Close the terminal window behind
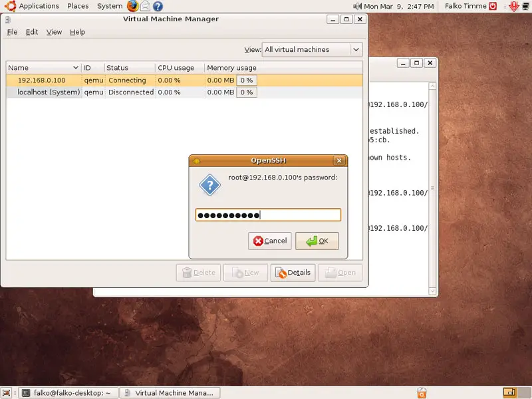This screenshot has height=399, width=532. coord(430,63)
